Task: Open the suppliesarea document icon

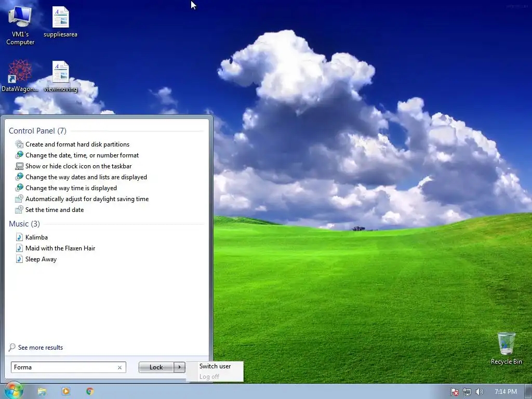Action: click(x=60, y=22)
